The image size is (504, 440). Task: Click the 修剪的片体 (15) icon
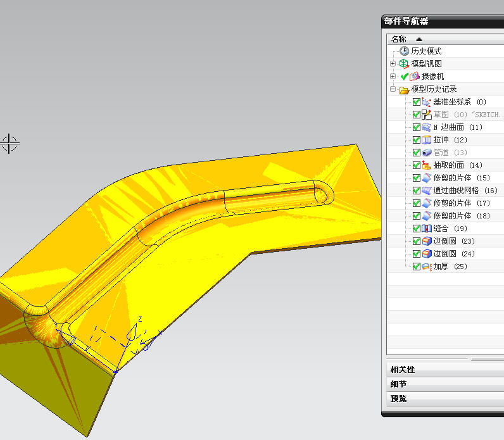(x=426, y=178)
